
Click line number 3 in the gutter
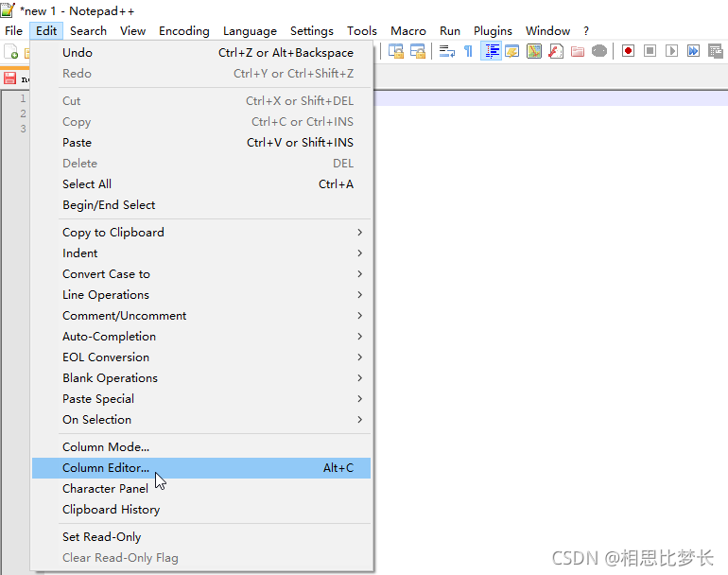(x=23, y=129)
